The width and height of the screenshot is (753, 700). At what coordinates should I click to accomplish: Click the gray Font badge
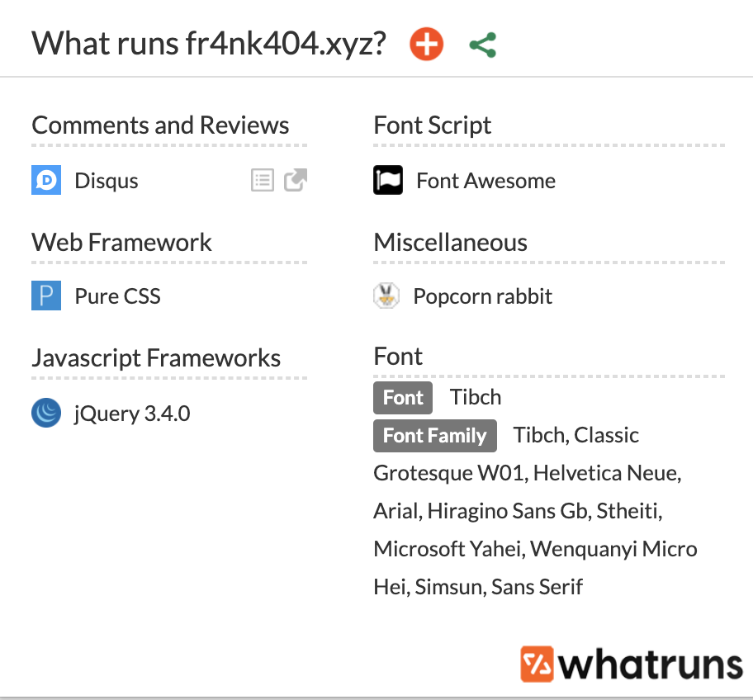click(x=403, y=398)
